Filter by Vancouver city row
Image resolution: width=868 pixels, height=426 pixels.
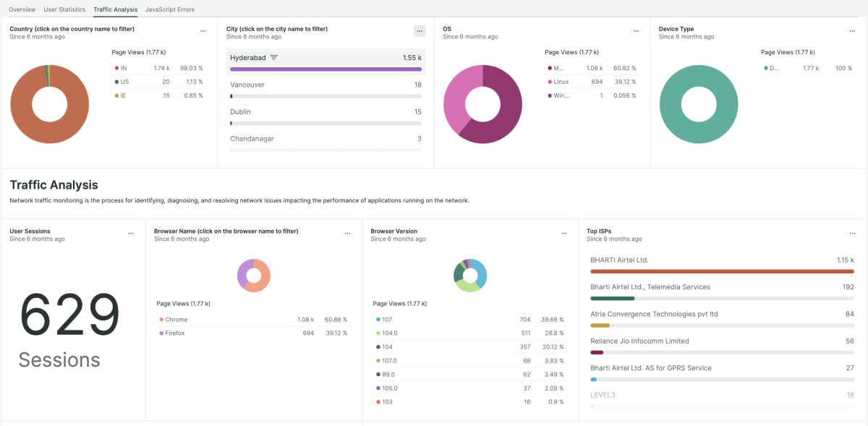[247, 85]
